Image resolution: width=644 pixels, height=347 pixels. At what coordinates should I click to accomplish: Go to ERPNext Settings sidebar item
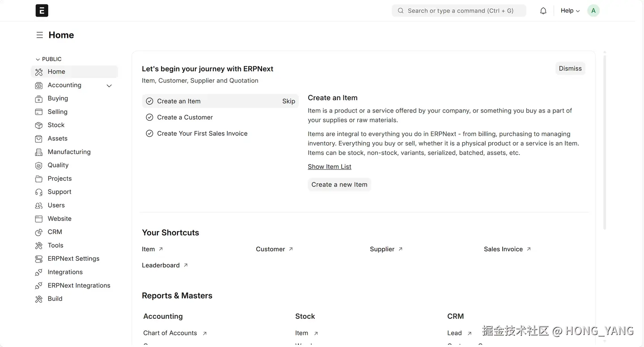(73, 258)
